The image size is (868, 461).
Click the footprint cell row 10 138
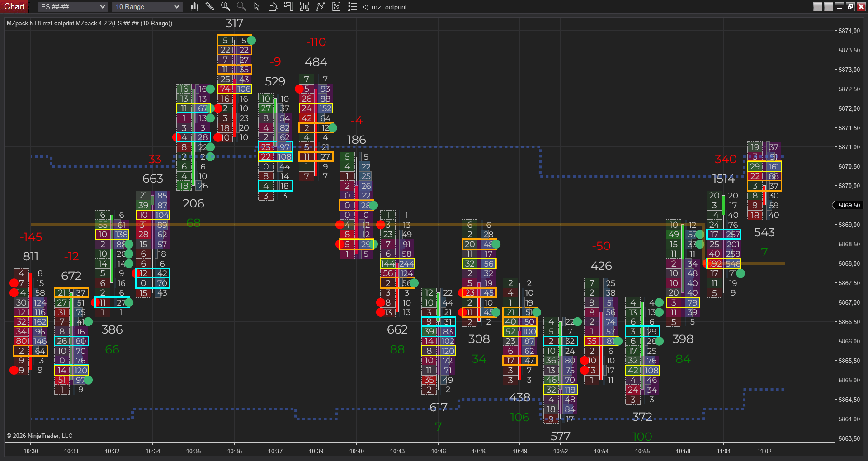[112, 235]
